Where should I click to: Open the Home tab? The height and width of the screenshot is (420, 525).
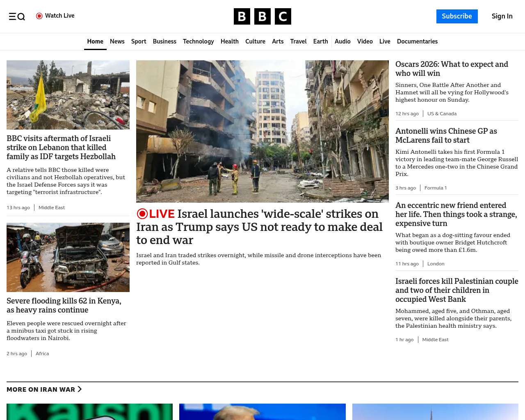click(95, 41)
